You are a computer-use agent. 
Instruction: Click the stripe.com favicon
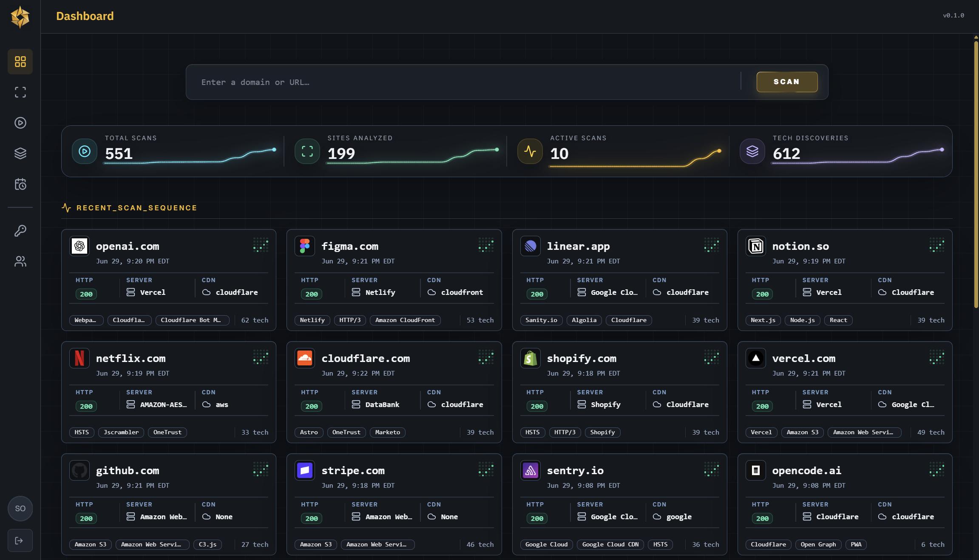tap(305, 470)
